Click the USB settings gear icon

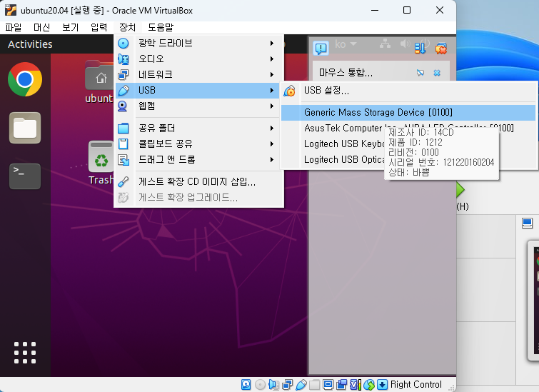[289, 91]
